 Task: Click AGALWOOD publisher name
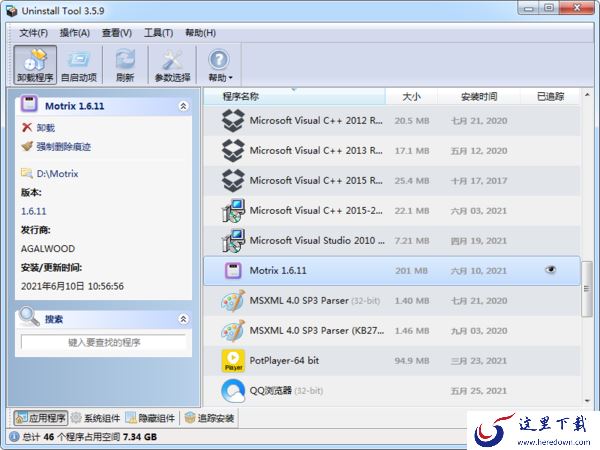[x=48, y=249]
